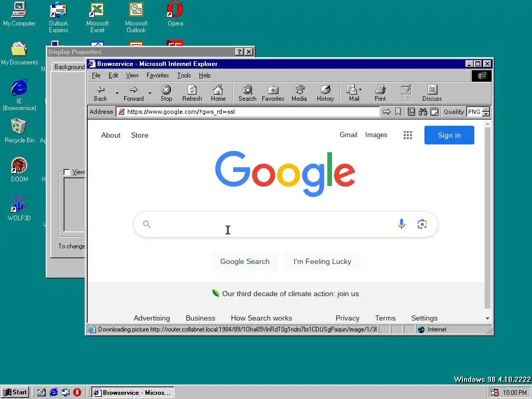Open the About link
Viewport: 532px width, 399px height.
pyautogui.click(x=111, y=135)
